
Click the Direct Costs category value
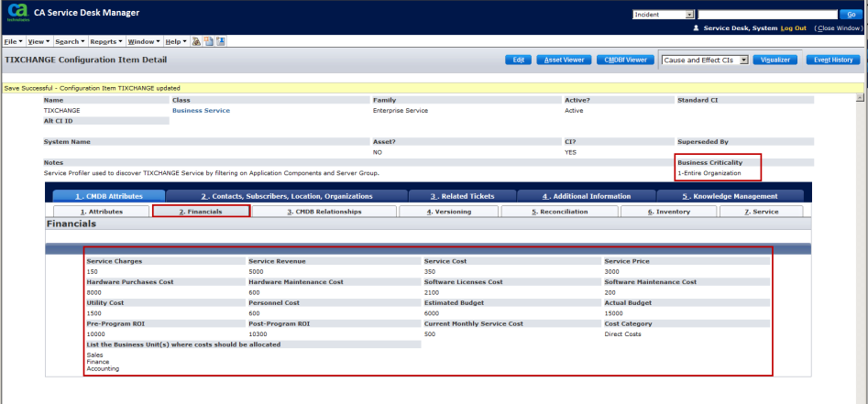coord(622,334)
